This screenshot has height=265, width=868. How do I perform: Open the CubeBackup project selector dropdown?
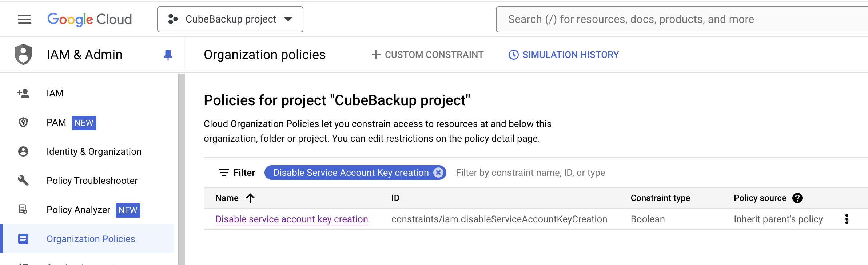click(230, 19)
